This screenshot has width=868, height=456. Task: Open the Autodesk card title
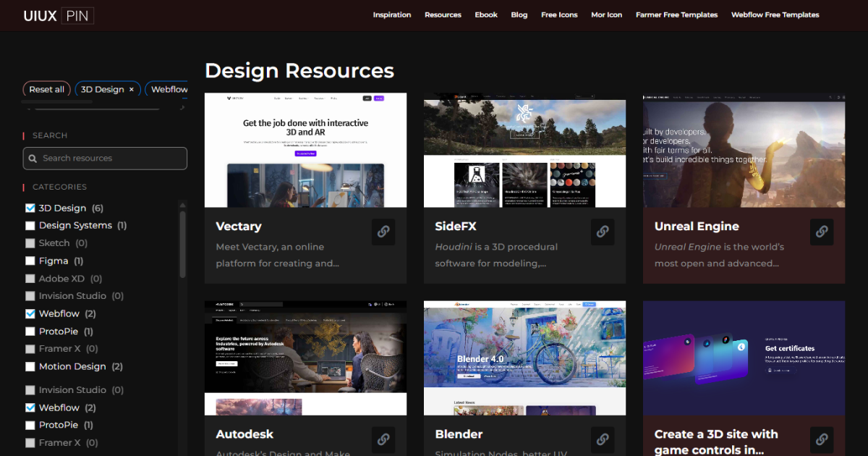244,434
